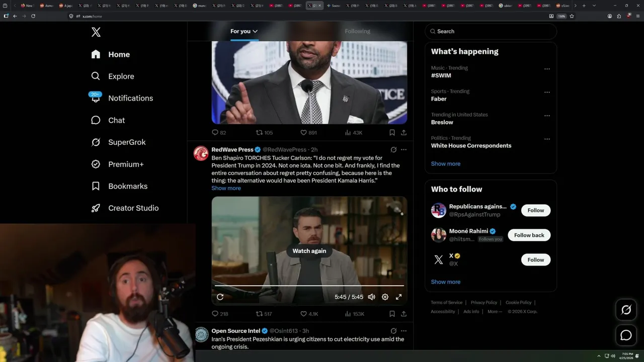
Task: Open Terms of Service link
Action: pos(446,303)
